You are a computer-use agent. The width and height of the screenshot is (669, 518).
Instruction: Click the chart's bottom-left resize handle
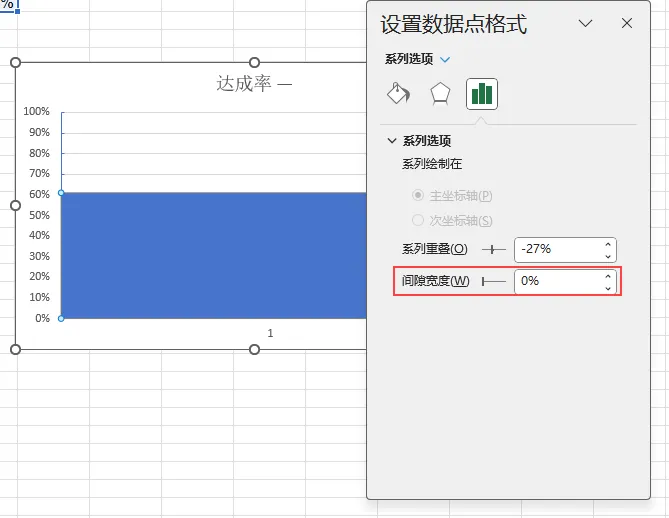coord(15,349)
